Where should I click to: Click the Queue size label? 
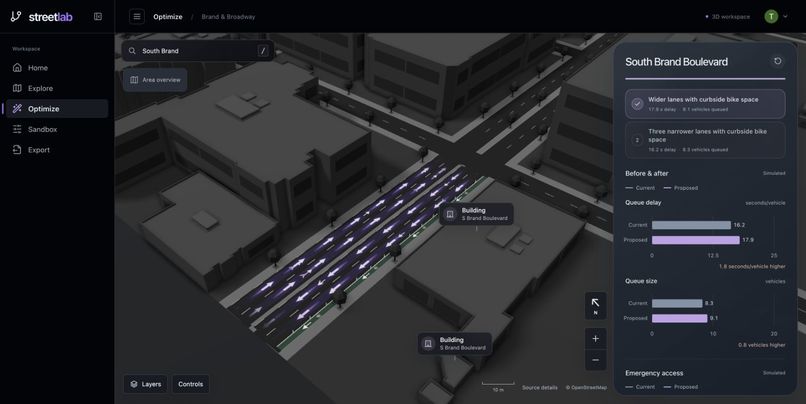[641, 281]
